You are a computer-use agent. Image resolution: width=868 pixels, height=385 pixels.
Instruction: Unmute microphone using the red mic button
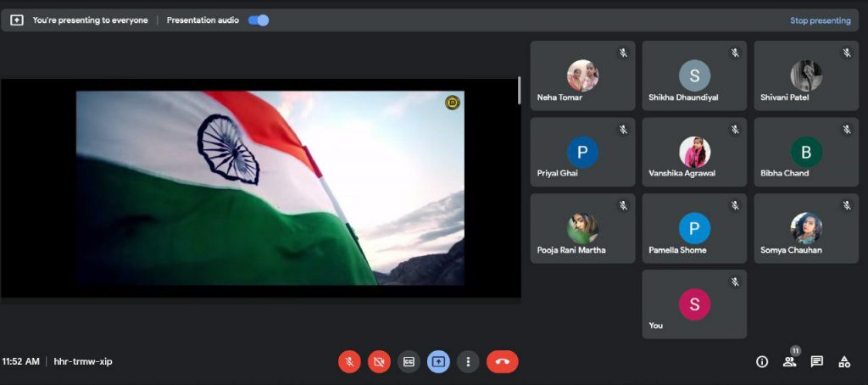(x=349, y=362)
